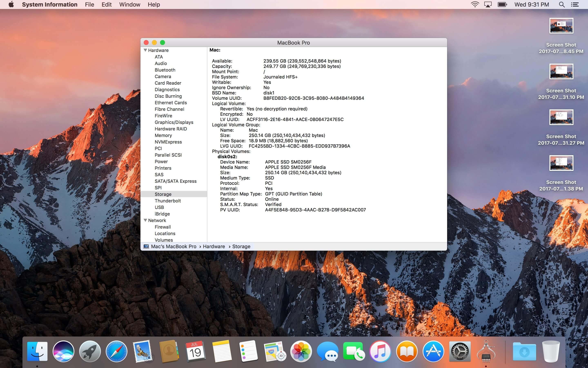This screenshot has width=588, height=368.
Task: Click Hardware in the path bar
Action: point(214,246)
